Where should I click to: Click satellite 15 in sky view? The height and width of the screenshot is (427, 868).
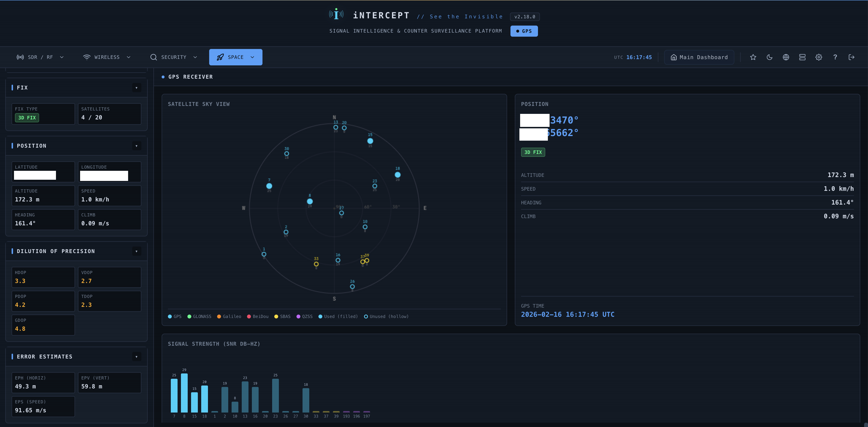370,141
